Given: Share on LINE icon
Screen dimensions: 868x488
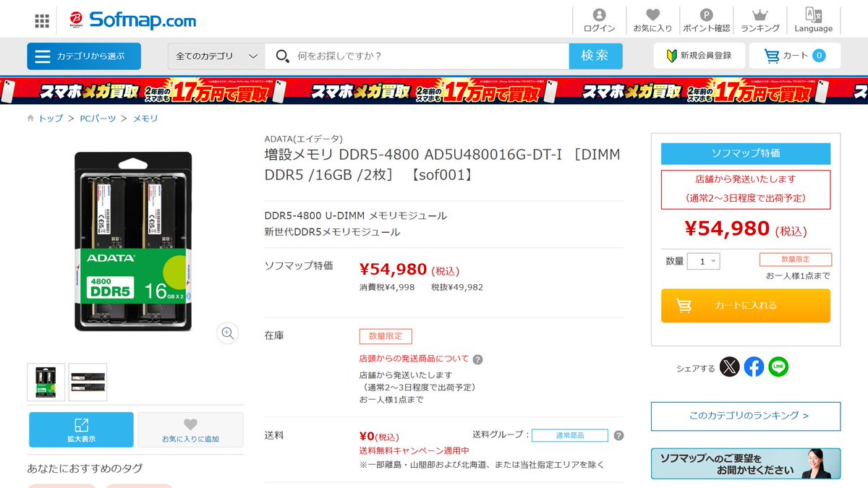Looking at the screenshot, I should (x=778, y=367).
